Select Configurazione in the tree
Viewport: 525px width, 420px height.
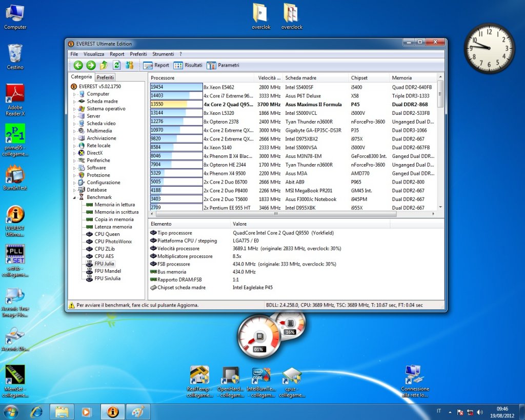[104, 183]
